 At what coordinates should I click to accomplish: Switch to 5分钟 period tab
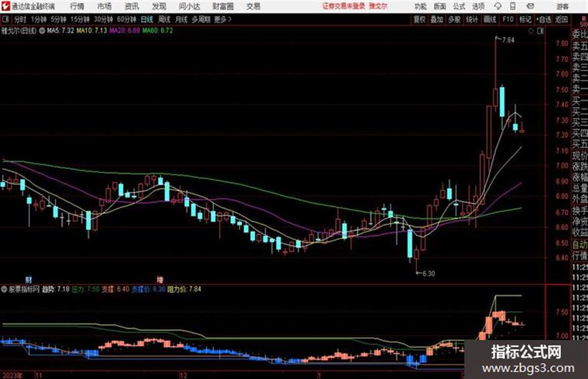[x=58, y=19]
